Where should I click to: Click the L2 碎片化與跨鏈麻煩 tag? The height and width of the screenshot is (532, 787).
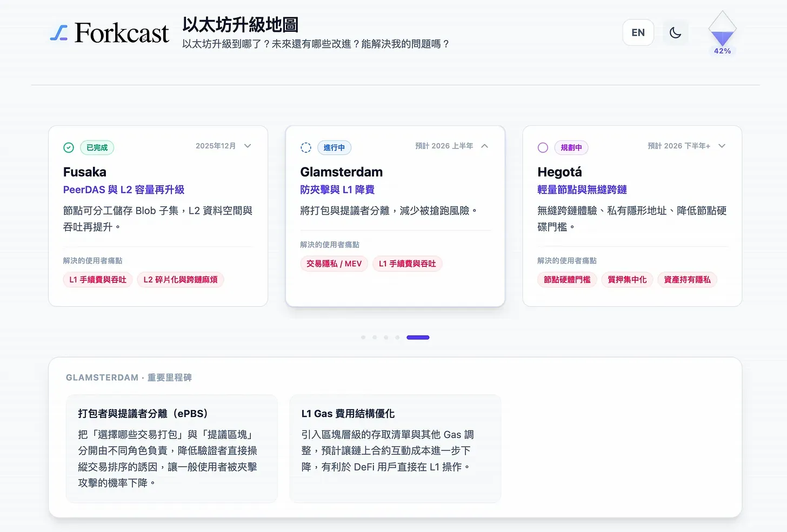tap(181, 280)
